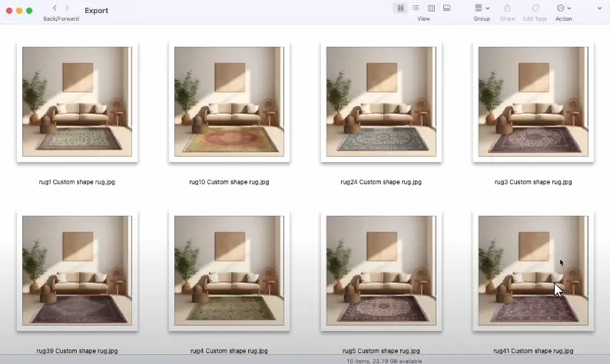Viewport: 610px width, 364px height.
Task: Select the rug10 Custom shape rug thumbnail
Action: click(x=229, y=101)
